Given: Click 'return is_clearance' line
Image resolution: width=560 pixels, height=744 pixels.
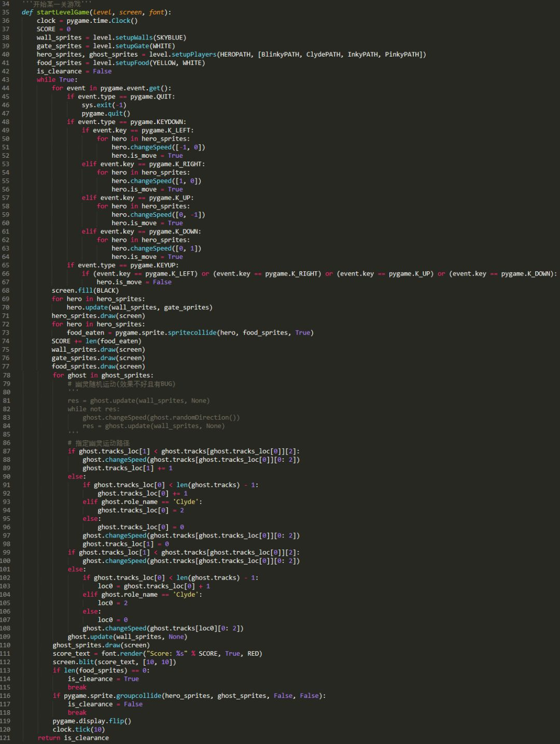Looking at the screenshot, I should point(73,738).
